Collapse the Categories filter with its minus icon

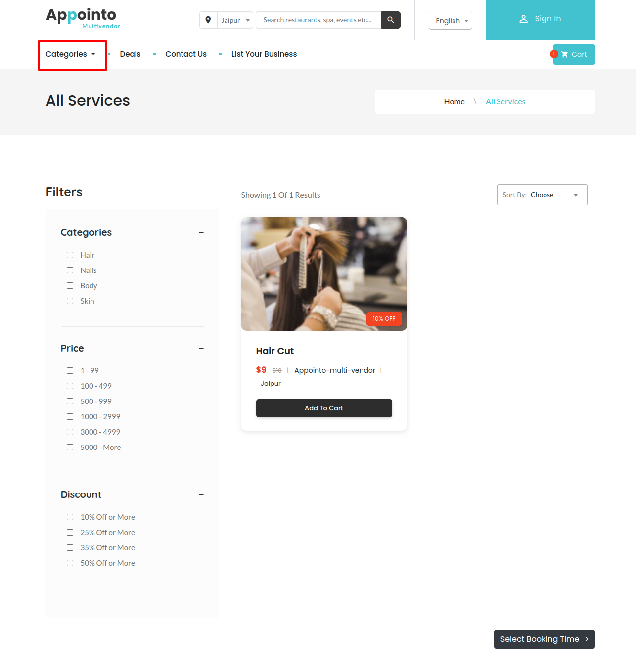(x=201, y=232)
